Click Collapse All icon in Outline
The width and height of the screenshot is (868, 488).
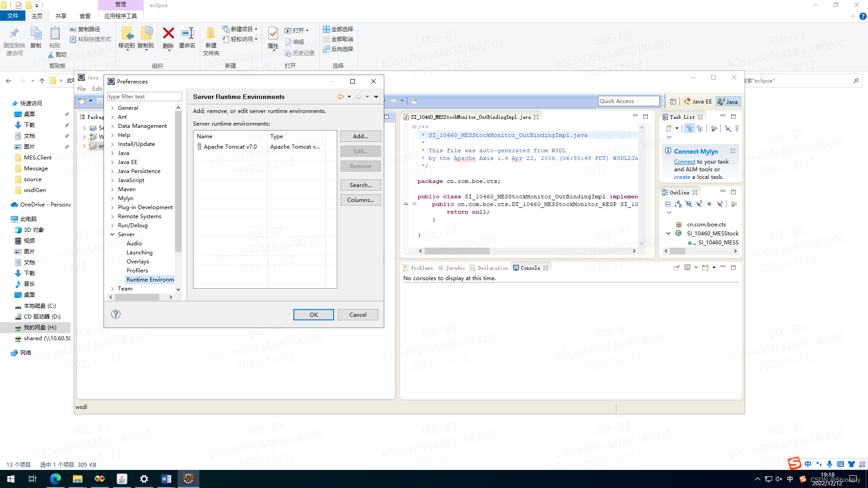coord(668,204)
